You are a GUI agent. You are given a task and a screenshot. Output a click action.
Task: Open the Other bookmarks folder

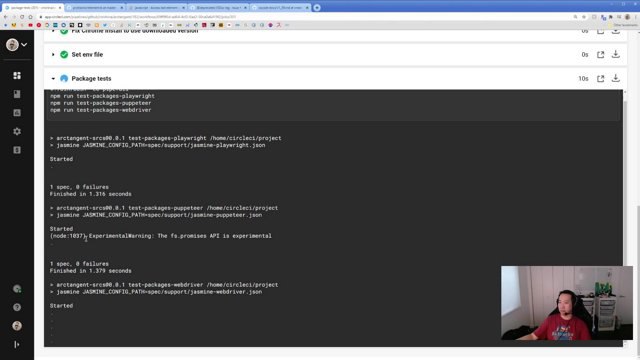pos(623,25)
